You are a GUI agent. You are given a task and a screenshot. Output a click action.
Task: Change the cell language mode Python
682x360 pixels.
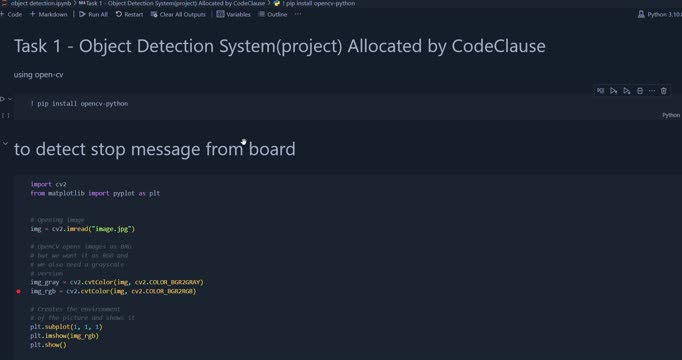[671, 115]
